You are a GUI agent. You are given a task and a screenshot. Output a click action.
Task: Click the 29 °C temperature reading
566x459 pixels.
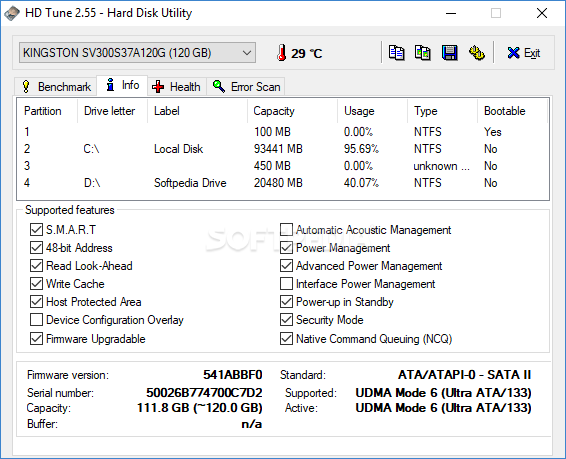(x=306, y=53)
